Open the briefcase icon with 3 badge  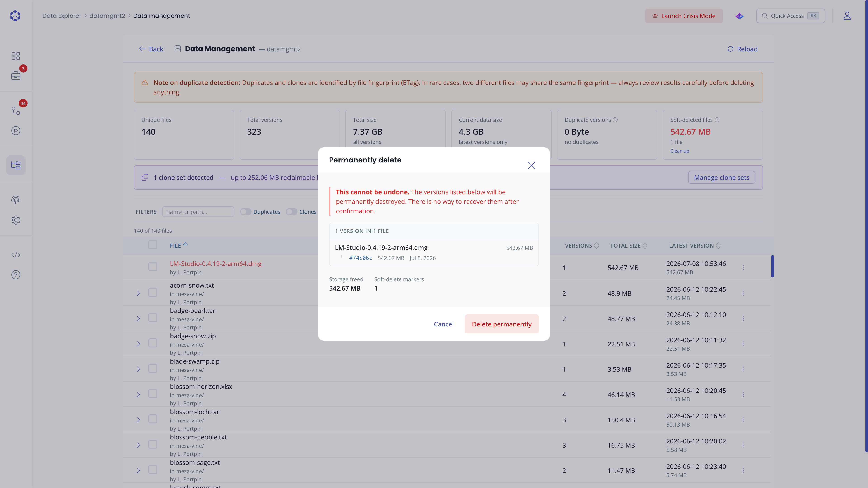(16, 76)
